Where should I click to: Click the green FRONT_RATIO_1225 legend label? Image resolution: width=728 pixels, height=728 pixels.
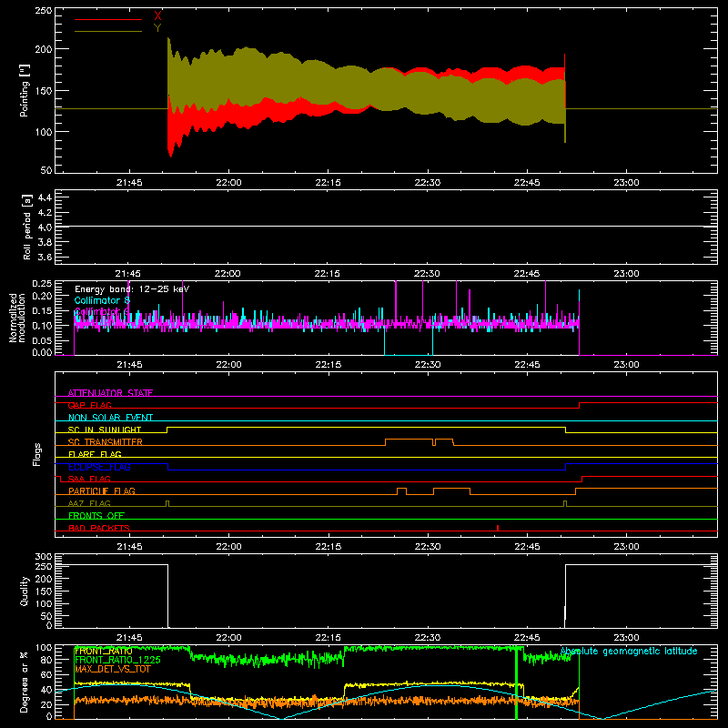pos(117,660)
